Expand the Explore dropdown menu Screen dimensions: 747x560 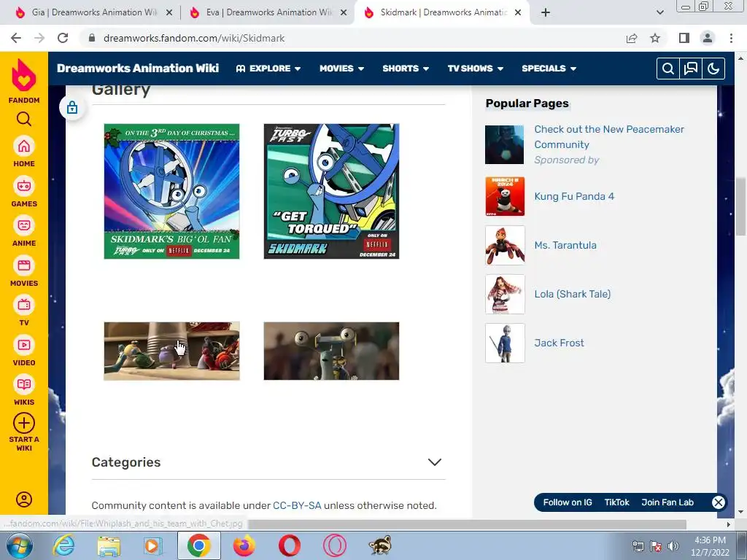pos(268,69)
